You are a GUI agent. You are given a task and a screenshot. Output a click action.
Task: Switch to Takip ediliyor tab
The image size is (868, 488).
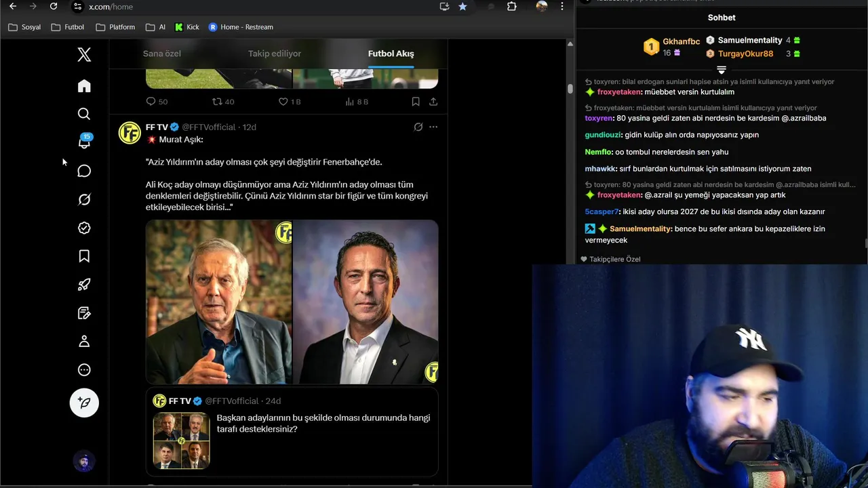pyautogui.click(x=275, y=54)
